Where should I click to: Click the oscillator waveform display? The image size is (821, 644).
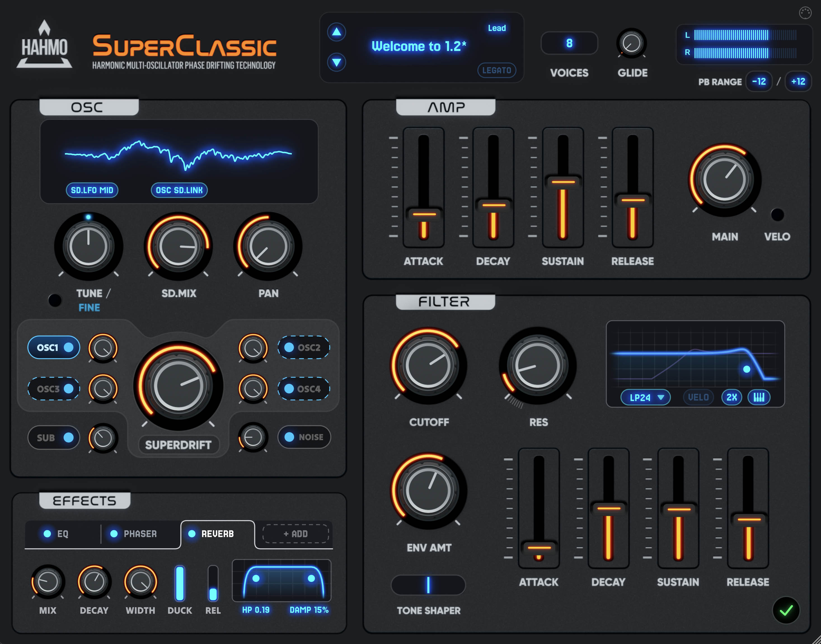coord(179,161)
